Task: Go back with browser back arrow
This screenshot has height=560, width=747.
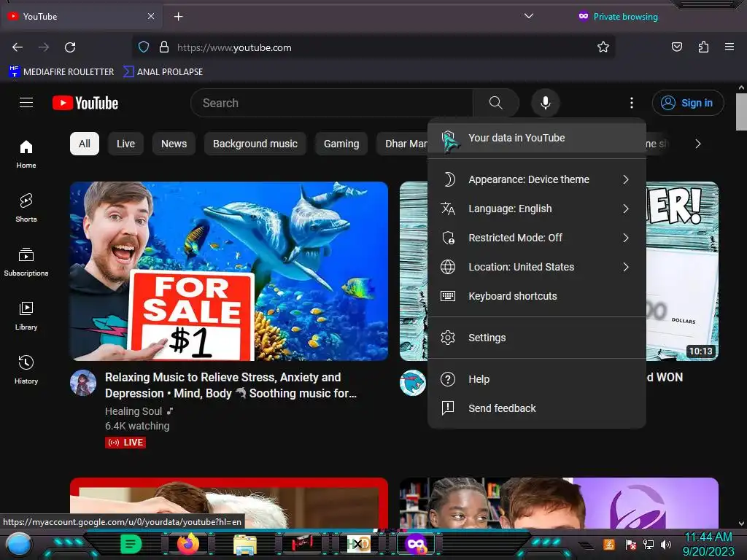Action: [x=18, y=47]
